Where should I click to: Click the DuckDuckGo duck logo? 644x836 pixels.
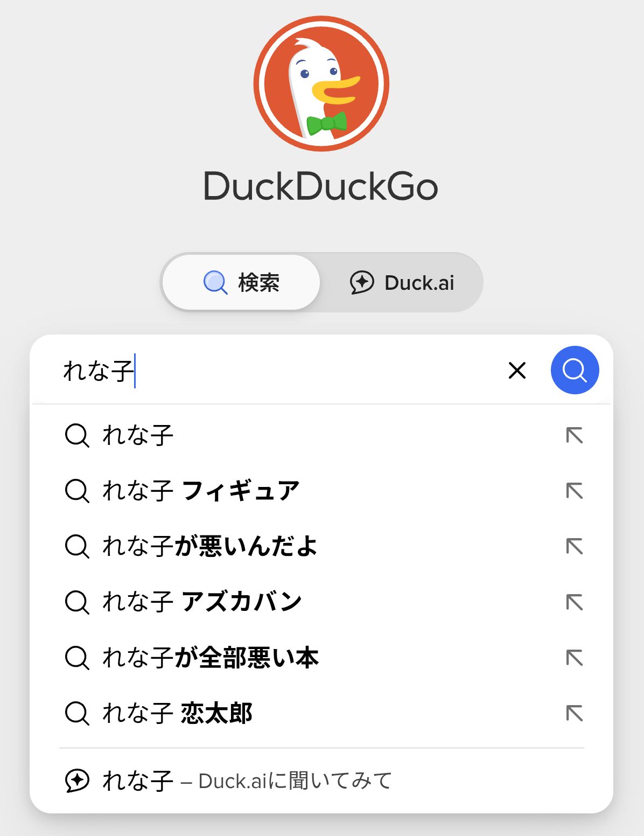[321, 84]
